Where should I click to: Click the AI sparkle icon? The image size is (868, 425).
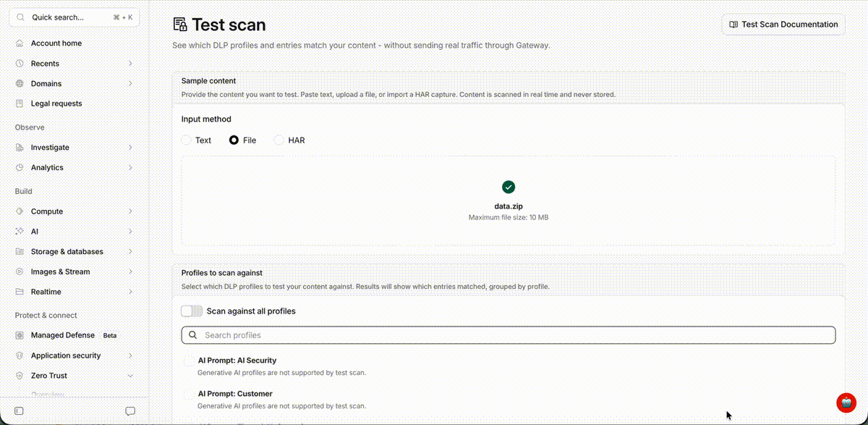(20, 232)
